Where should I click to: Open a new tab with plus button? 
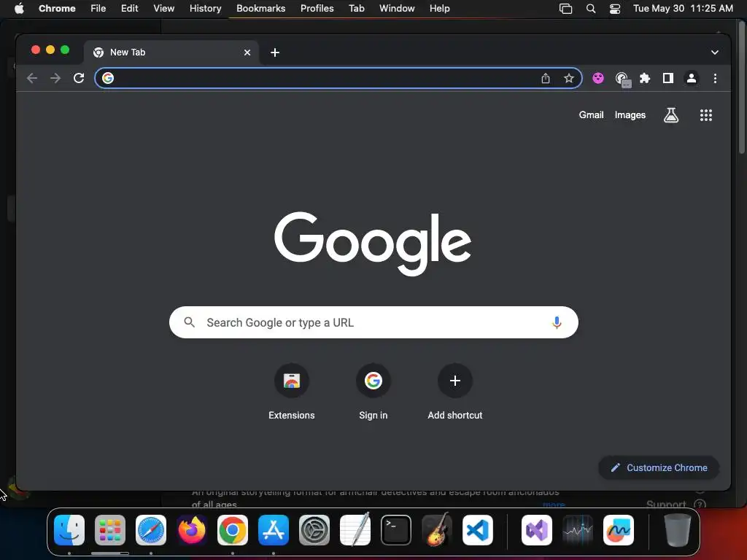[275, 52]
